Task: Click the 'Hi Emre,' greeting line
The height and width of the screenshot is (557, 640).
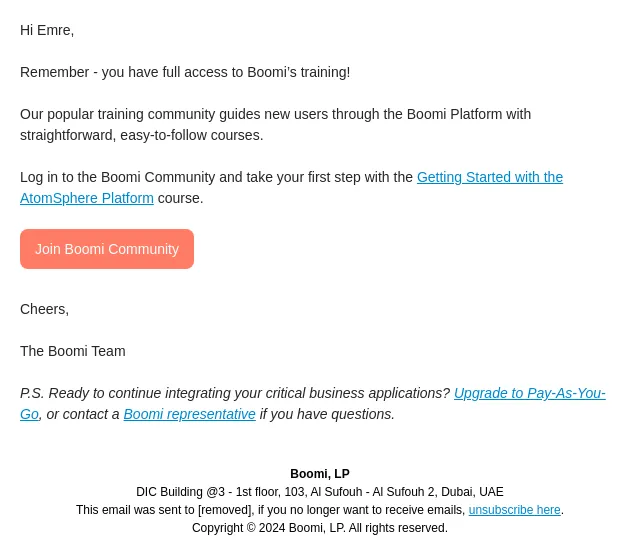Action: pyautogui.click(x=47, y=30)
